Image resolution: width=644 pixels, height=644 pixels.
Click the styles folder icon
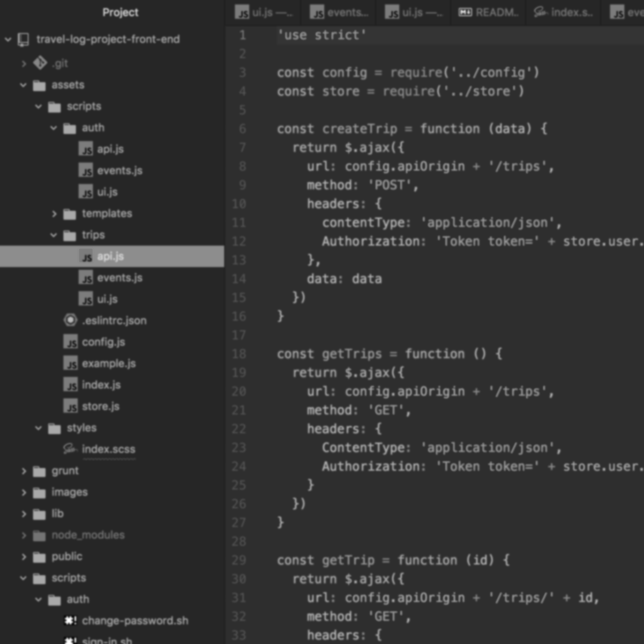[54, 428]
